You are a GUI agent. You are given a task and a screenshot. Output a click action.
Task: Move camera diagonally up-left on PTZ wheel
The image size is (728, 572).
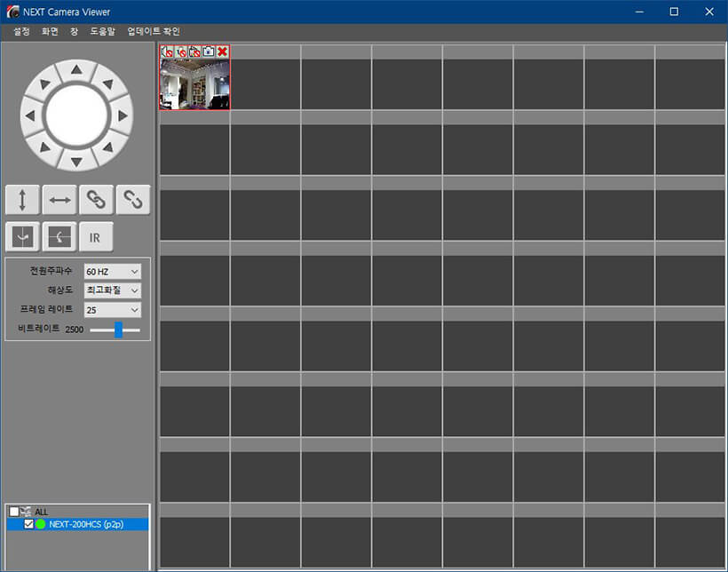point(45,84)
